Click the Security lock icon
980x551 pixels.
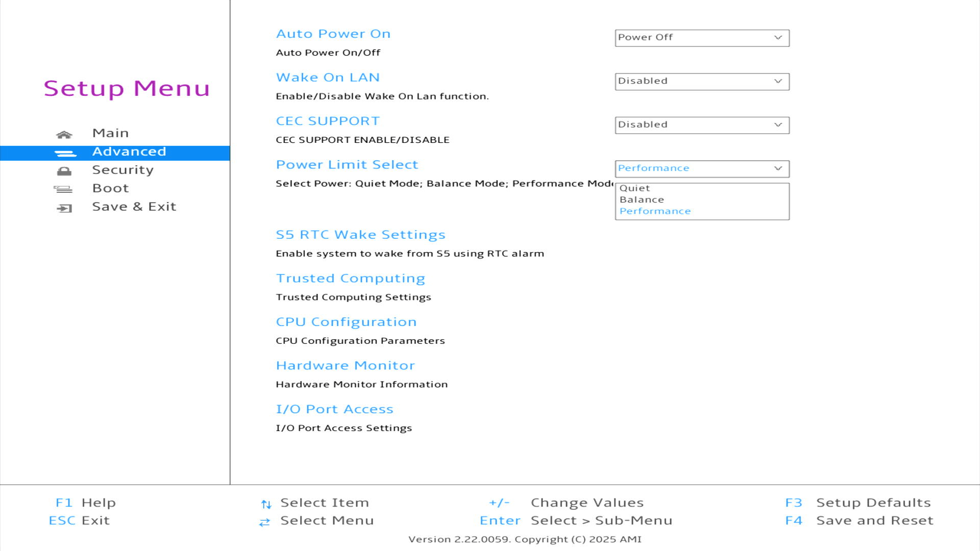pos(64,171)
